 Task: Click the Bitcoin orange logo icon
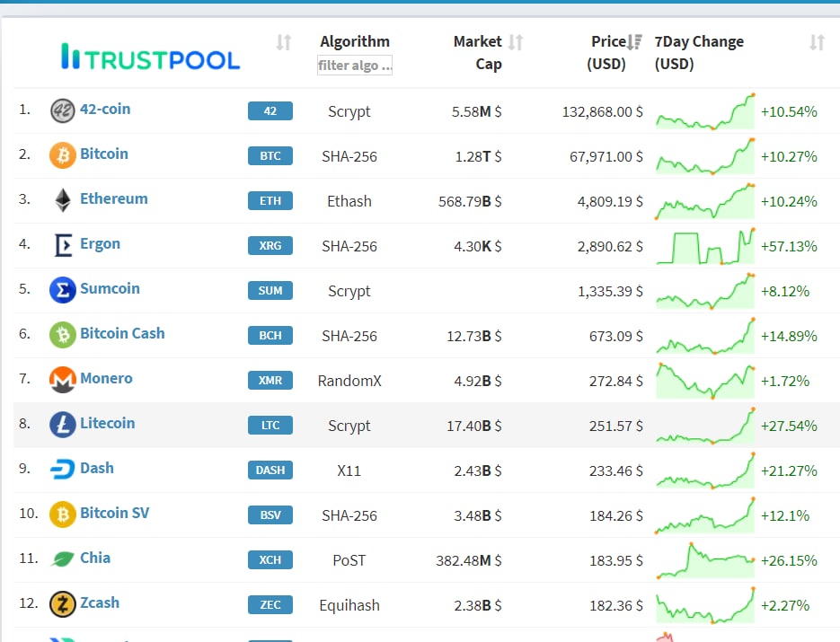[x=63, y=155]
